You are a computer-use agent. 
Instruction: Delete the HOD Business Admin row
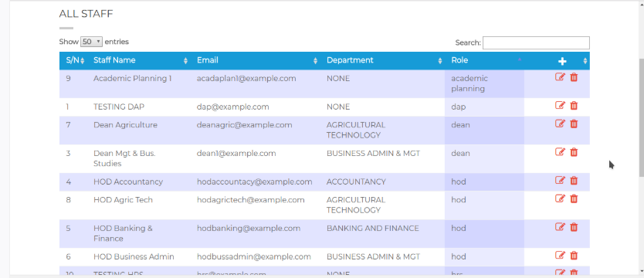[575, 256]
